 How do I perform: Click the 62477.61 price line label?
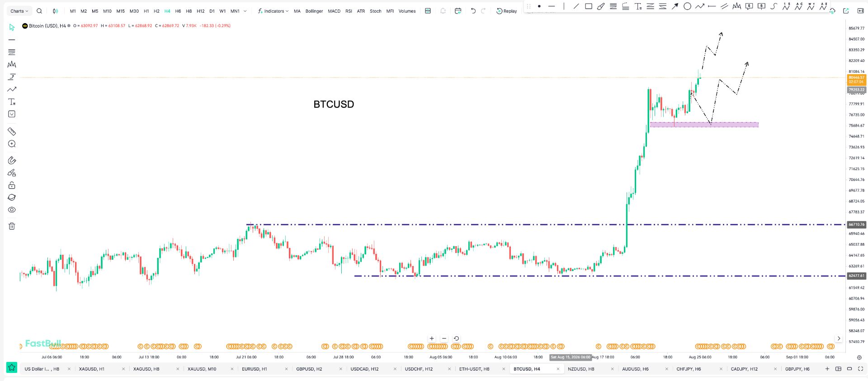click(x=856, y=276)
